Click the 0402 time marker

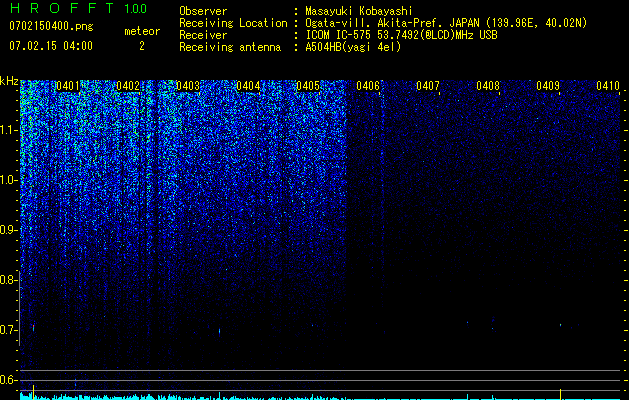click(128, 86)
